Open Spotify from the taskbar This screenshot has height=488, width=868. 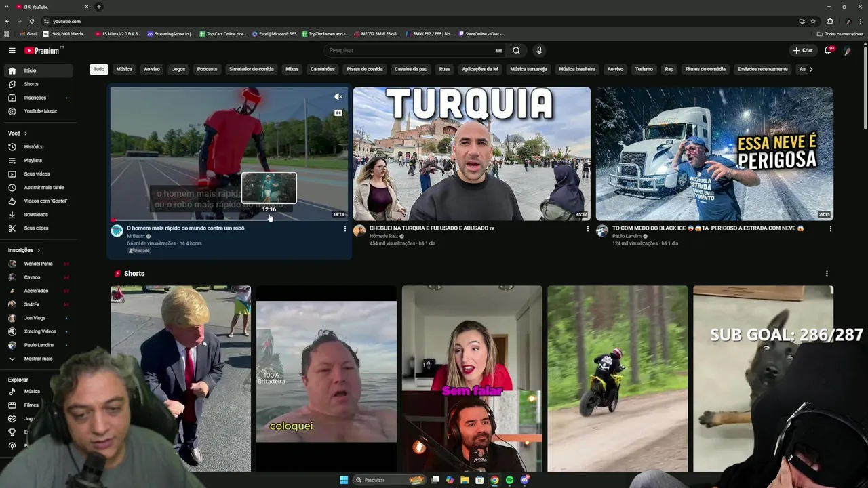[509, 480]
